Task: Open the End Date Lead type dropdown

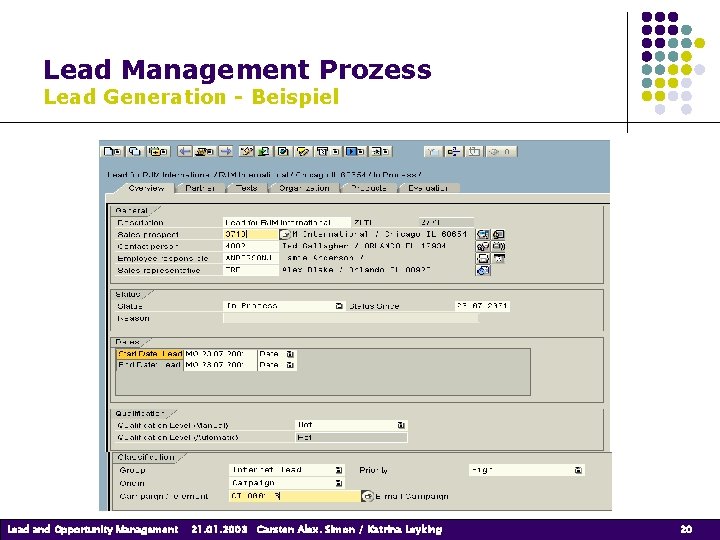Action: pyautogui.click(x=290, y=365)
